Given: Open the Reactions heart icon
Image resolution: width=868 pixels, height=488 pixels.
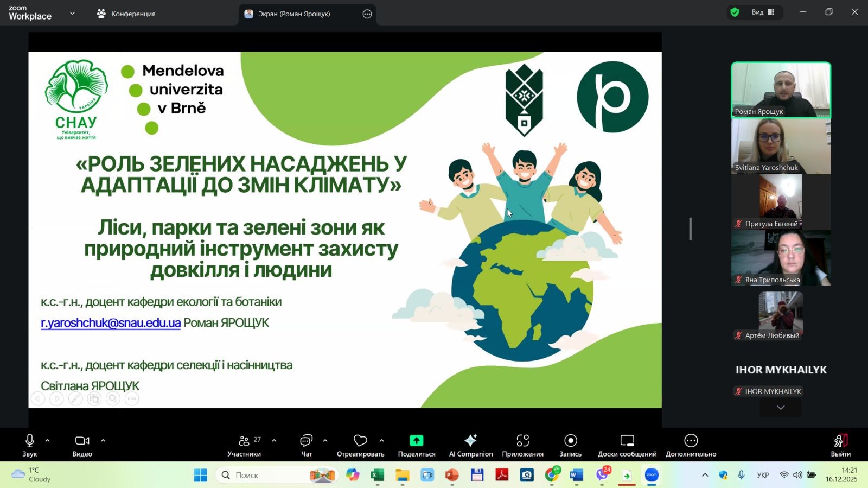Looking at the screenshot, I should 360,441.
